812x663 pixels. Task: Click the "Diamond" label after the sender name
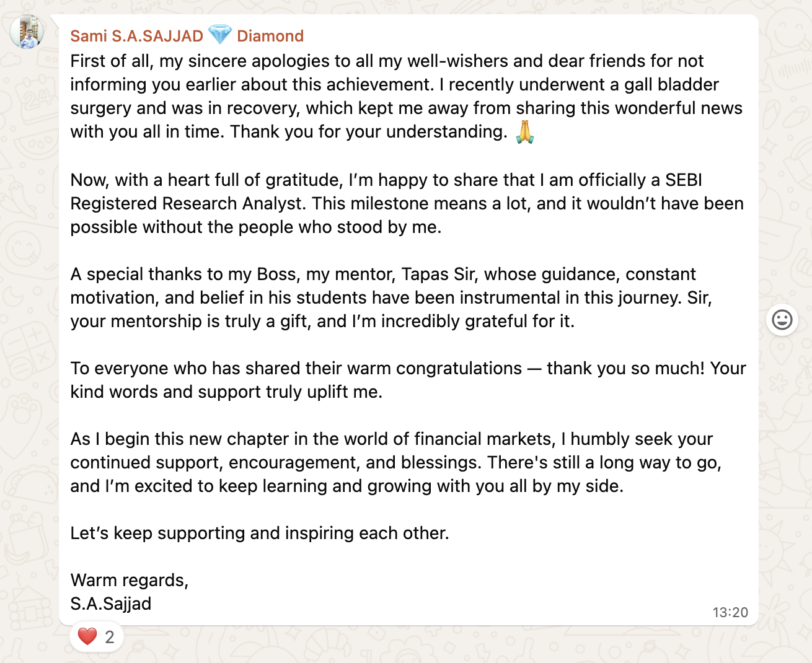[x=270, y=36]
